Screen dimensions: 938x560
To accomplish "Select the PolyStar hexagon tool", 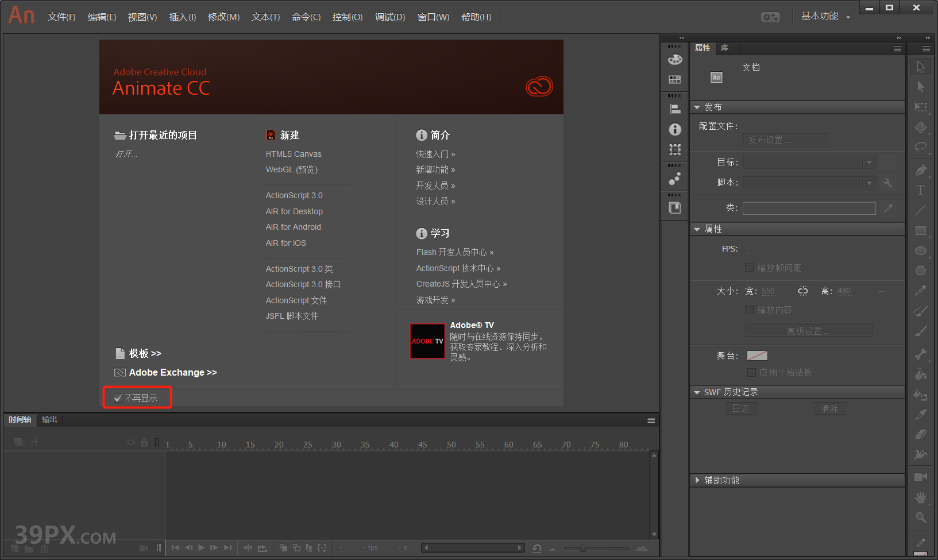I will (921, 271).
